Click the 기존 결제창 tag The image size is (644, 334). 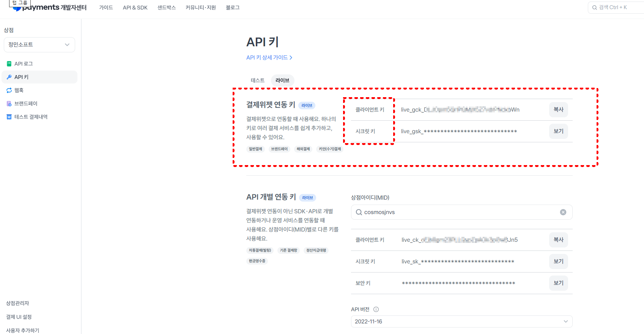(288, 250)
